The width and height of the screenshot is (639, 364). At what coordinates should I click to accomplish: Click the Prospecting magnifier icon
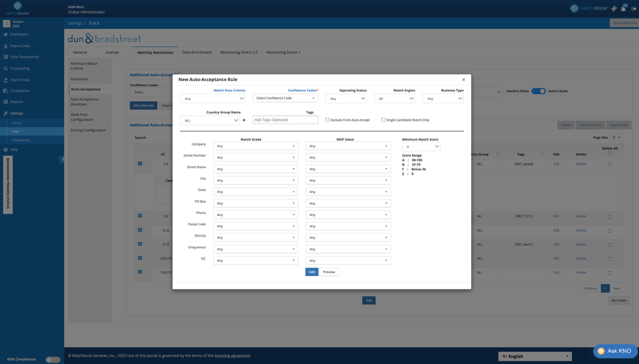6,69
